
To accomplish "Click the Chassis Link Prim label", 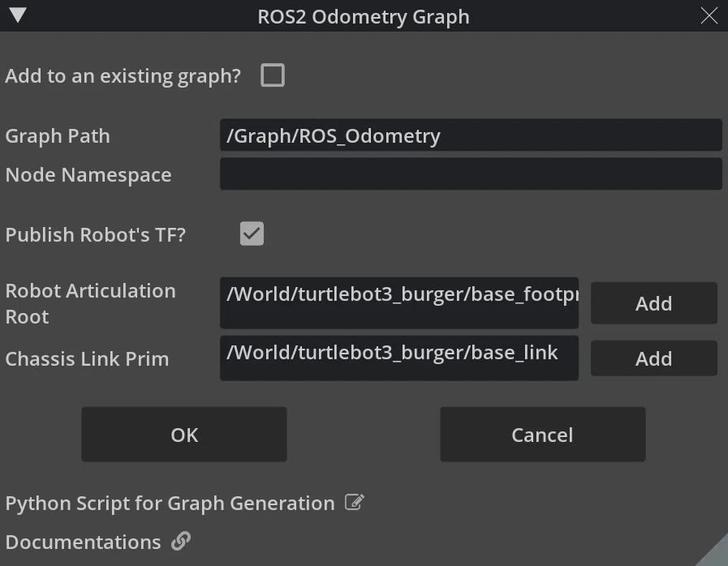I will 88,359.
